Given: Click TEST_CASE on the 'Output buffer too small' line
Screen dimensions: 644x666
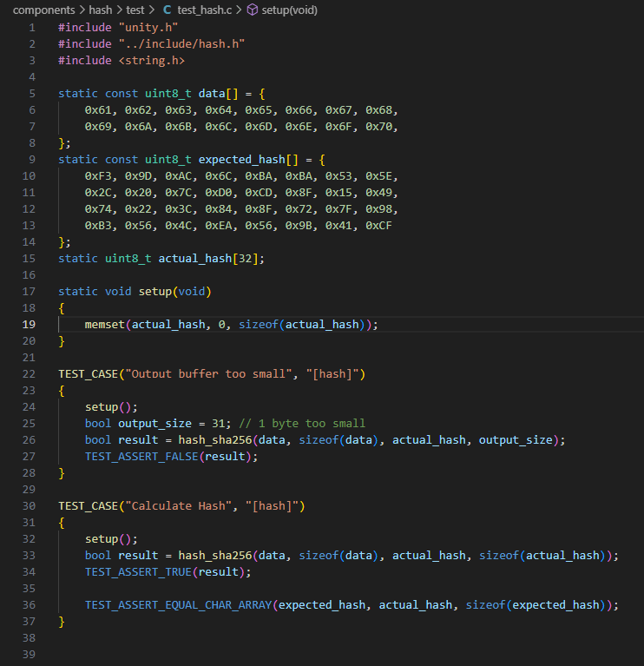Looking at the screenshot, I should 88,374.
